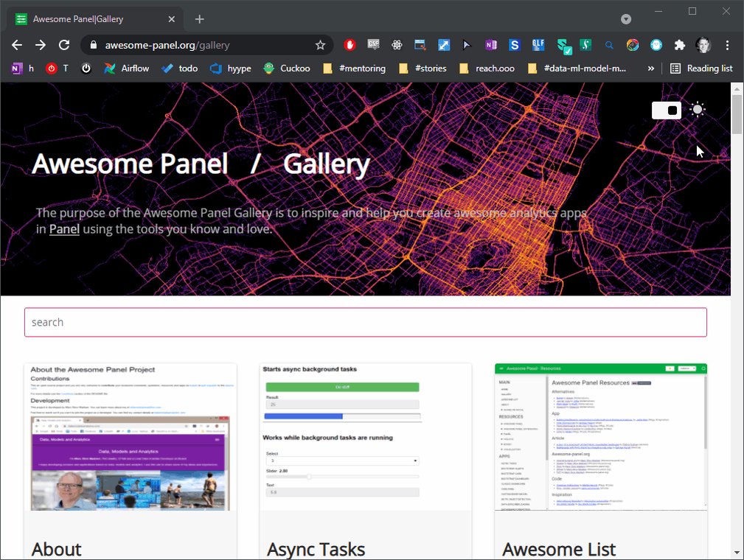Open the Airflow bookmark
Viewport: 744px width, 560px height.
point(127,69)
